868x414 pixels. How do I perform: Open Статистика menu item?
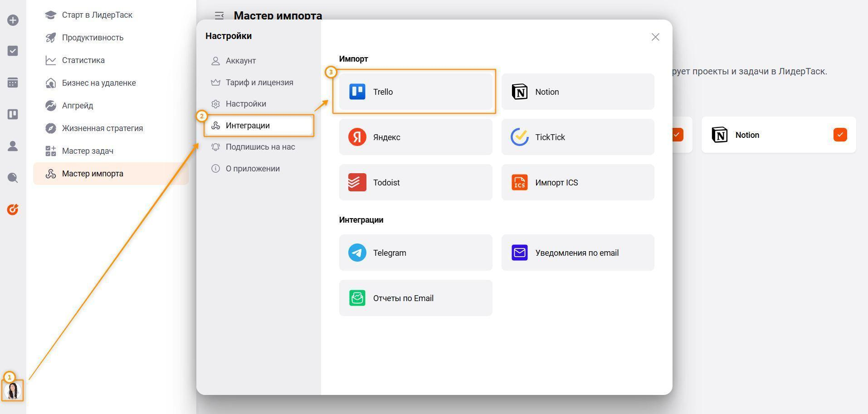pyautogui.click(x=111, y=60)
